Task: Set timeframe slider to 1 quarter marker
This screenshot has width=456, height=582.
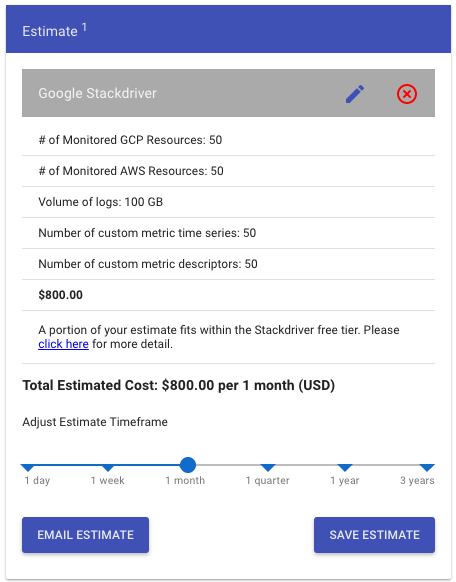Action: coord(268,468)
